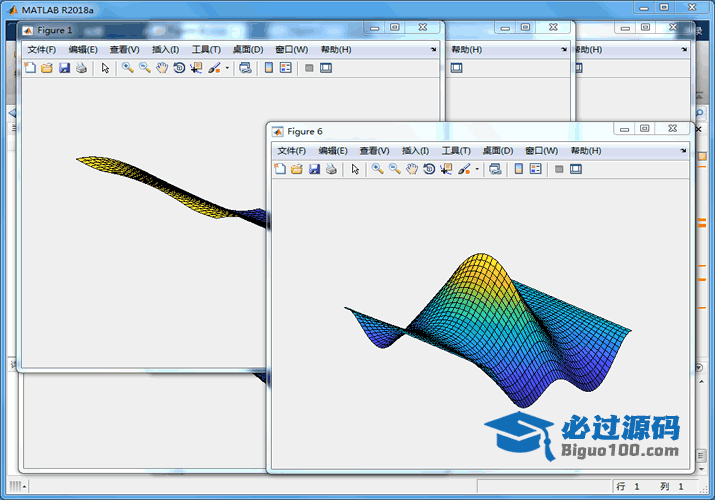The width and height of the screenshot is (715, 500).
Task: Select Rotate 3D tool in Figure 1
Action: click(x=179, y=68)
